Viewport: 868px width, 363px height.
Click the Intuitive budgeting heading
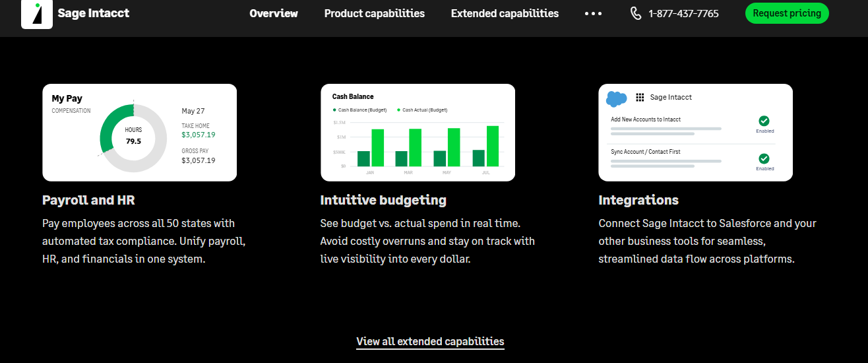coord(383,200)
